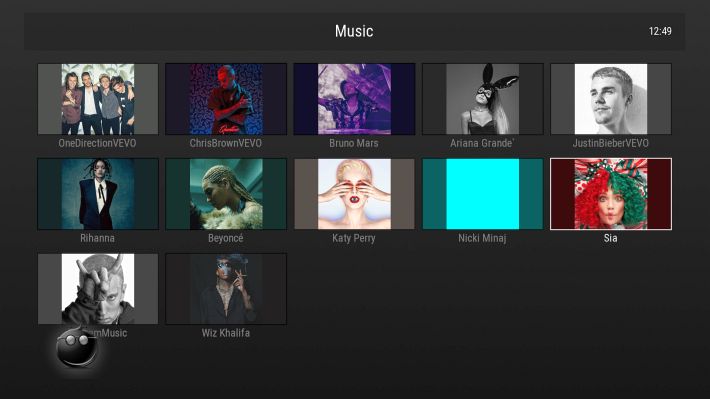The height and width of the screenshot is (399, 710).
Task: Open the highlighted Sia channel thumbnail
Action: pyautogui.click(x=611, y=194)
